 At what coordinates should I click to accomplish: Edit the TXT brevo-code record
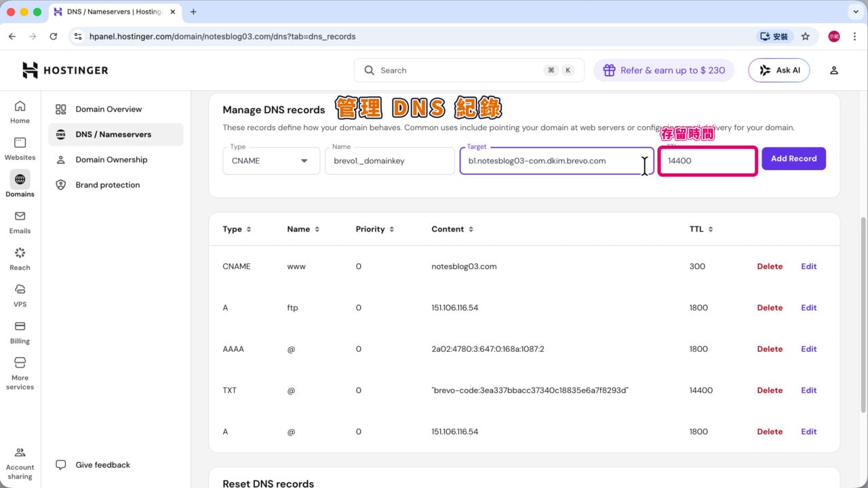pos(809,390)
